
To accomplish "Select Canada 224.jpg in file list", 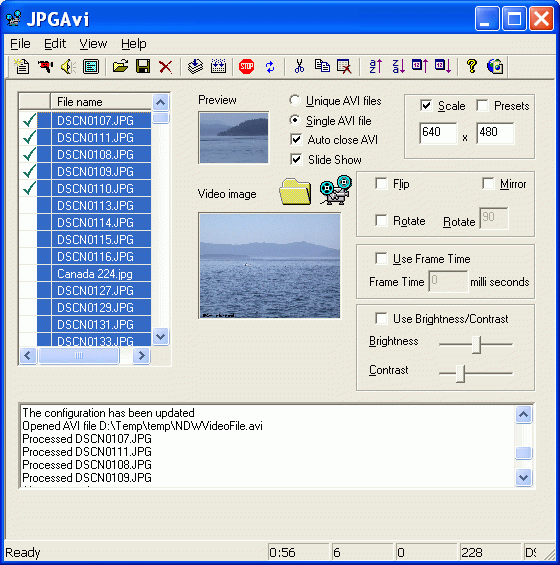I will pos(94,274).
